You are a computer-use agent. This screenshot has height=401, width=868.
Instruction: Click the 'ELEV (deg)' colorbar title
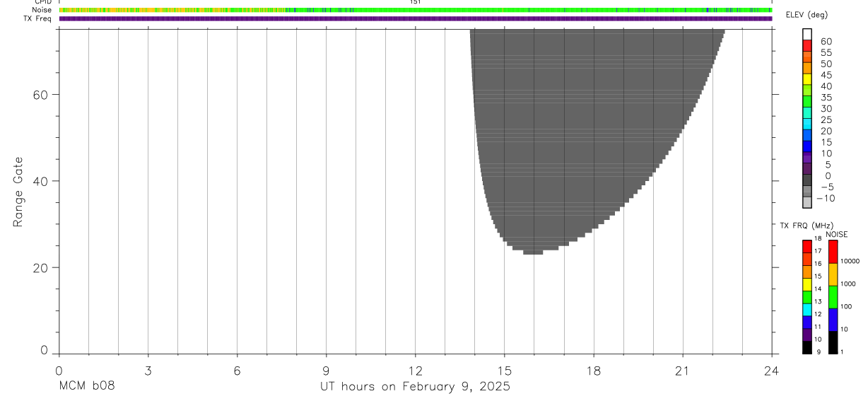tap(808, 16)
